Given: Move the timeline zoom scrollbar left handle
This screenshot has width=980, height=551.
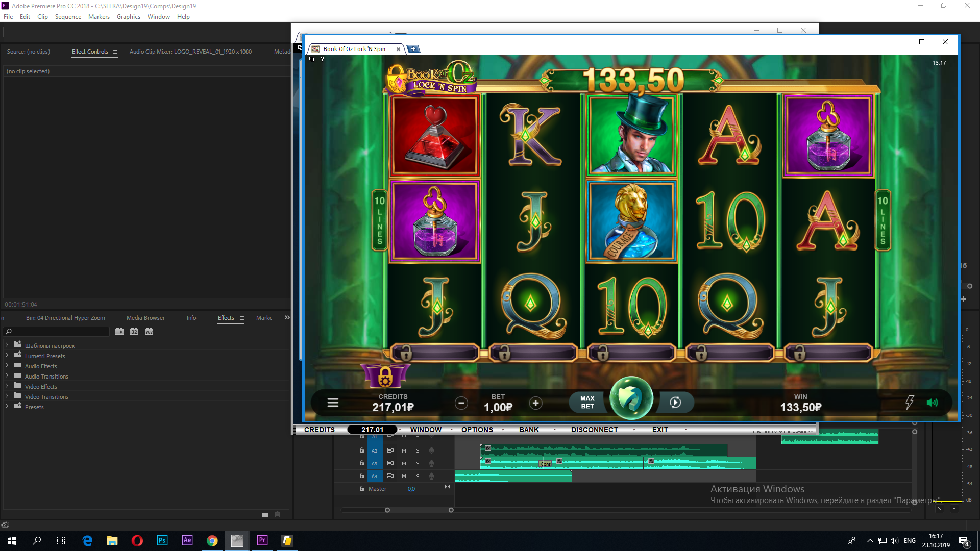Looking at the screenshot, I should point(387,510).
